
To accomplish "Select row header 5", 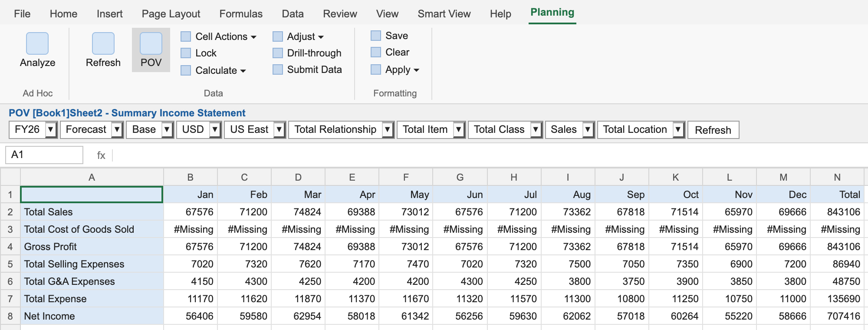I will tap(10, 264).
